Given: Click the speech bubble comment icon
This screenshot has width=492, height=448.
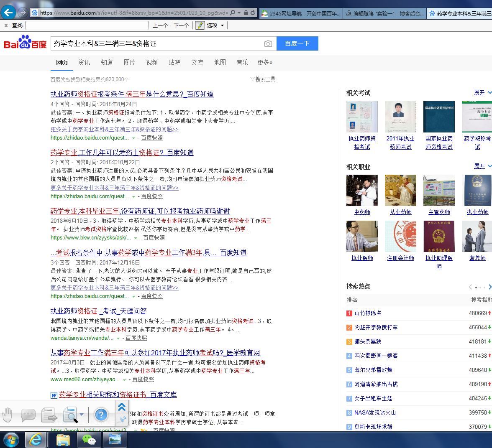Looking at the screenshot, I should 28,415.
